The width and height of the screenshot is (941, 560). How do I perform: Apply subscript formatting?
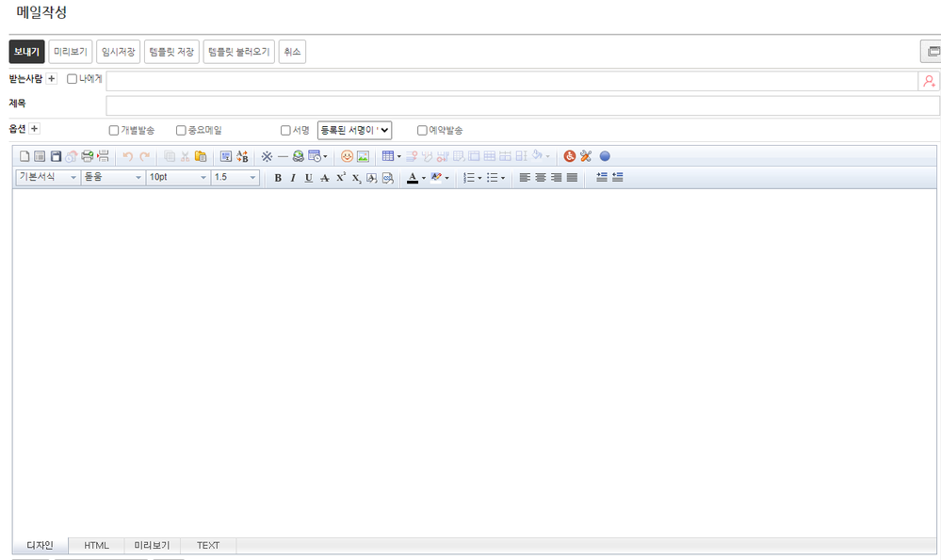(x=356, y=178)
